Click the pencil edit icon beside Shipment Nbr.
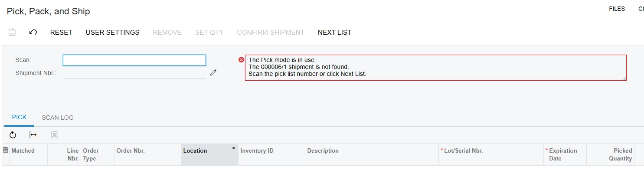 (x=213, y=73)
